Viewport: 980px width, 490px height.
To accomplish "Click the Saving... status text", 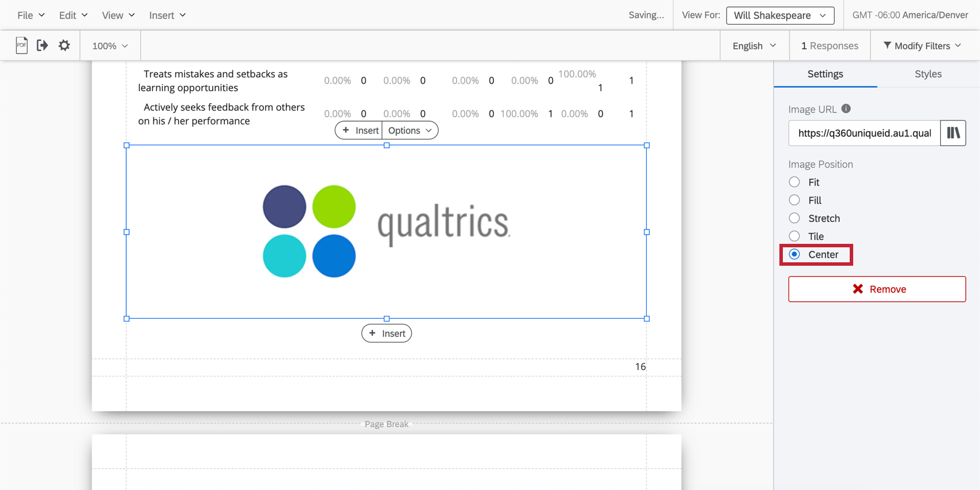I will tap(646, 15).
